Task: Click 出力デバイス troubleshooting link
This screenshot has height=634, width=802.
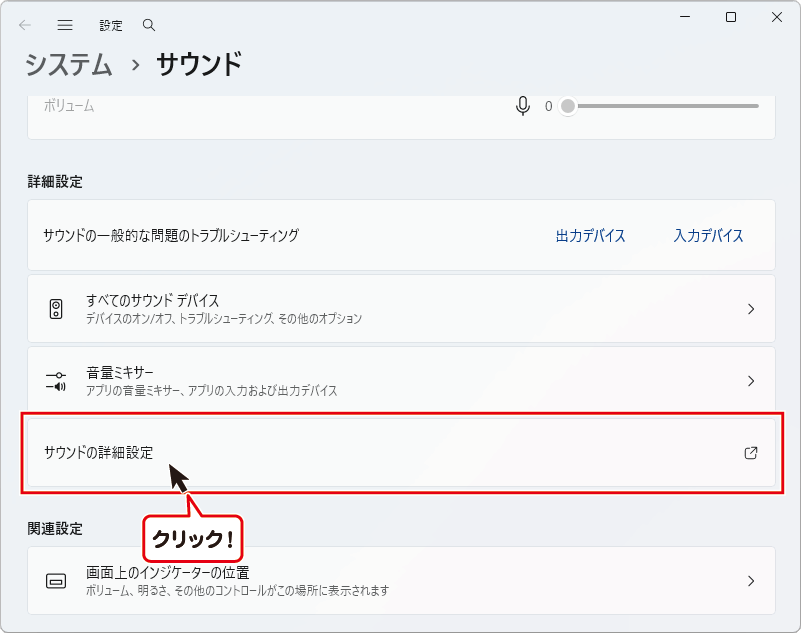Action: pos(590,236)
